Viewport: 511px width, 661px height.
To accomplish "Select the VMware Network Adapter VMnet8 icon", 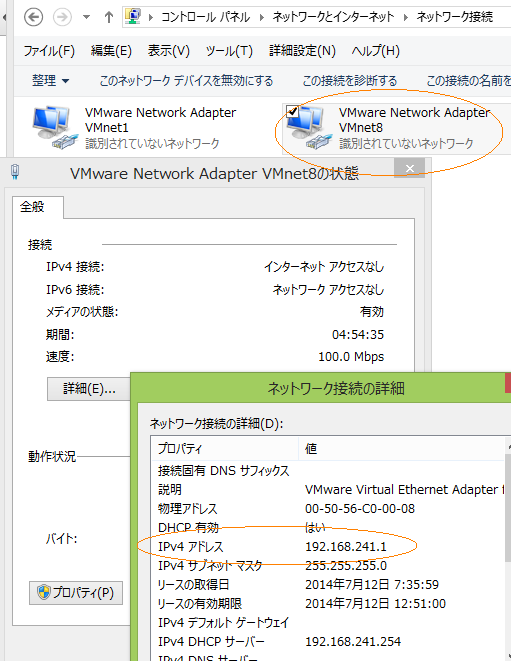I will [308, 127].
